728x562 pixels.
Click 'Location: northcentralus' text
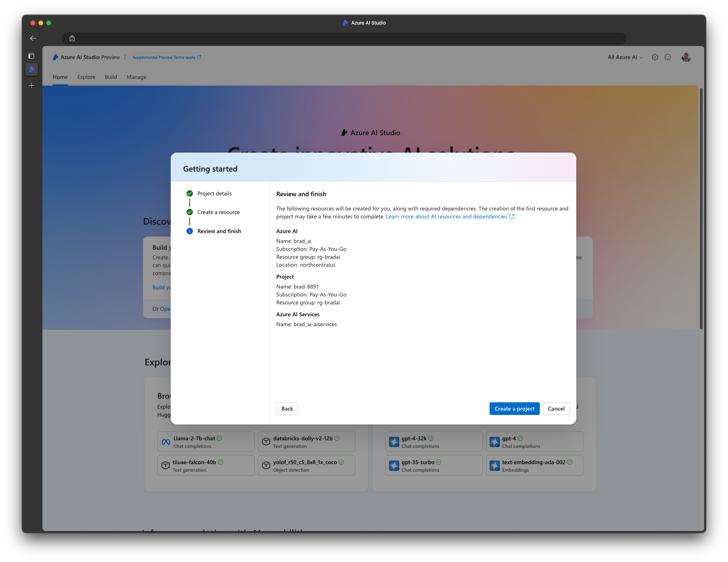coord(306,265)
